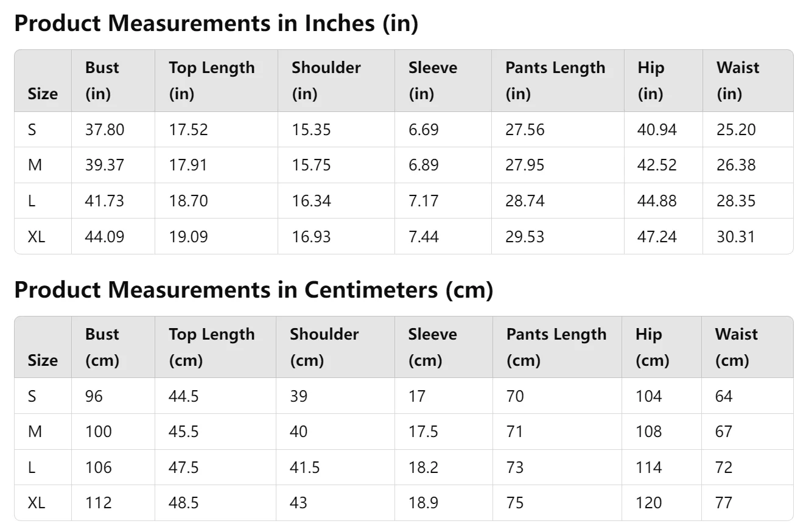
Task: Select the 104 hip centimeter cell
Action: point(648,396)
